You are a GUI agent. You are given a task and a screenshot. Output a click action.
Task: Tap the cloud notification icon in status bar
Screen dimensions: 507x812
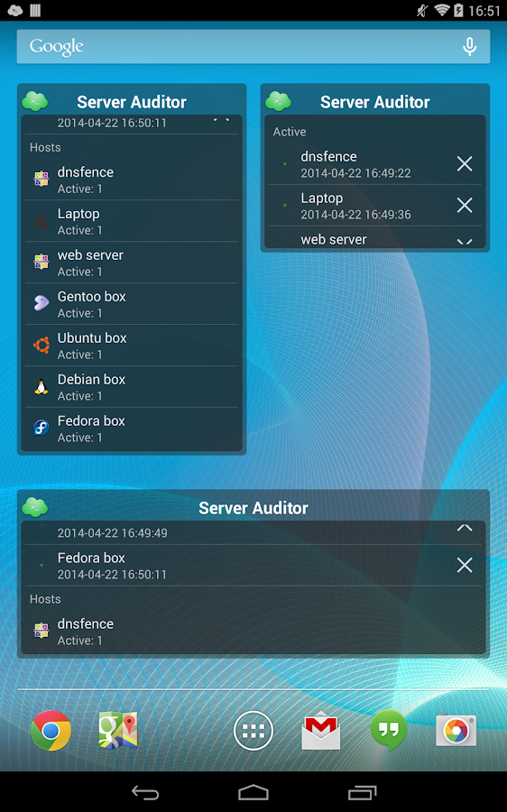point(15,10)
